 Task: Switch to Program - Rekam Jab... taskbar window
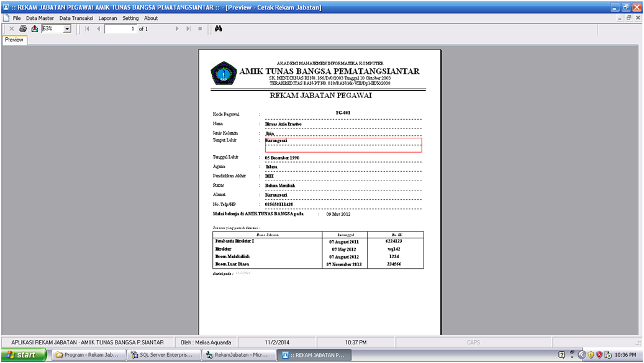coord(89,355)
